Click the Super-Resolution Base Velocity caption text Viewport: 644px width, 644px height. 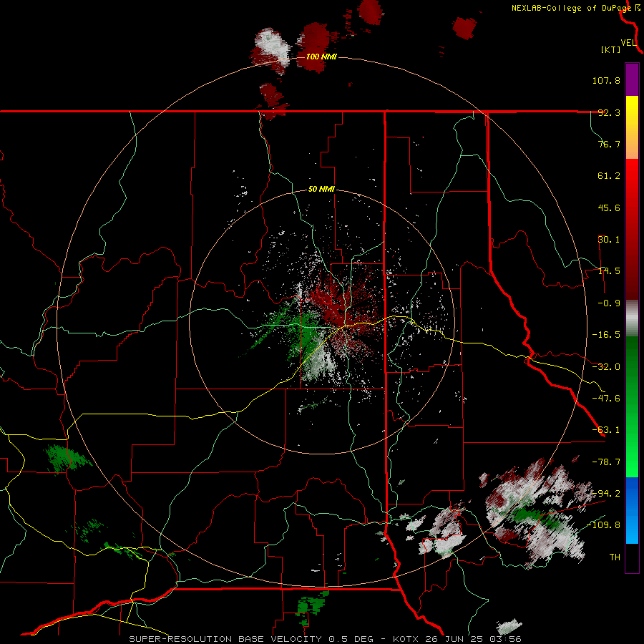326,639
